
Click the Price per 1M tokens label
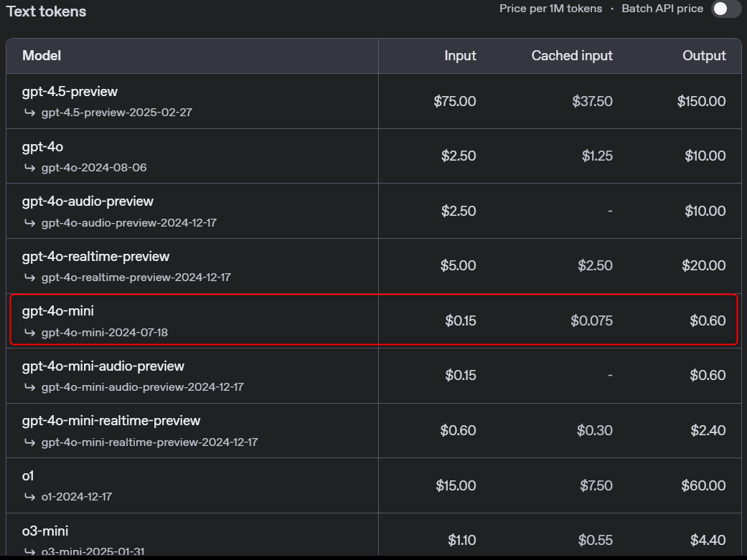[550, 9]
